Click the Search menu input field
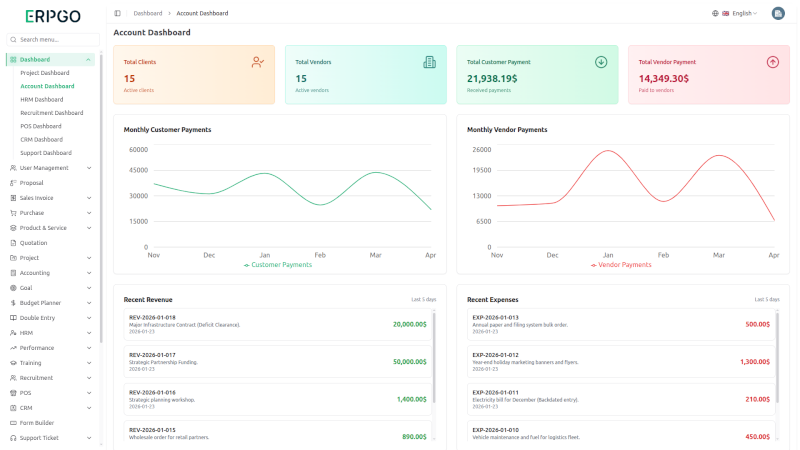The height and width of the screenshot is (450, 800). coord(55,39)
